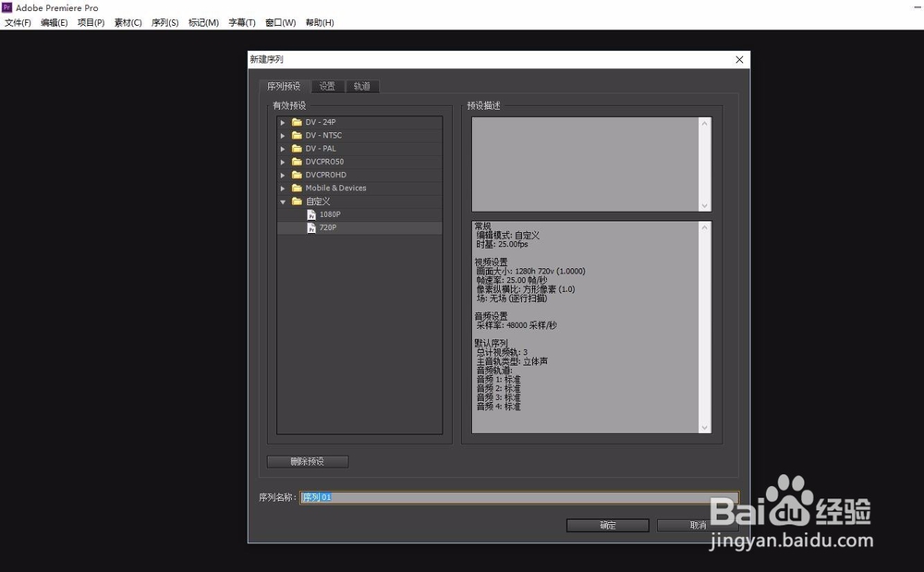Click the 画面大小: 1280h 720v line
Viewport: 924px width, 572px height.
click(x=530, y=271)
